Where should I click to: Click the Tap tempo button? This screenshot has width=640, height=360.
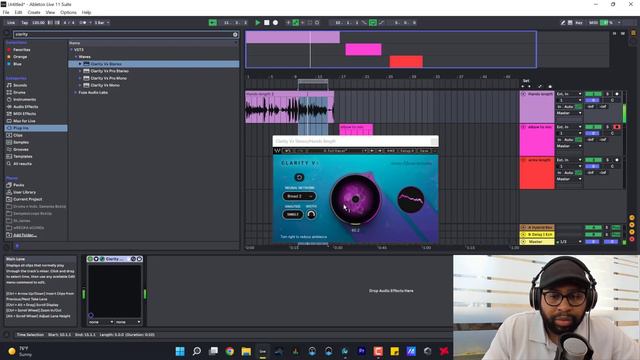point(25,22)
